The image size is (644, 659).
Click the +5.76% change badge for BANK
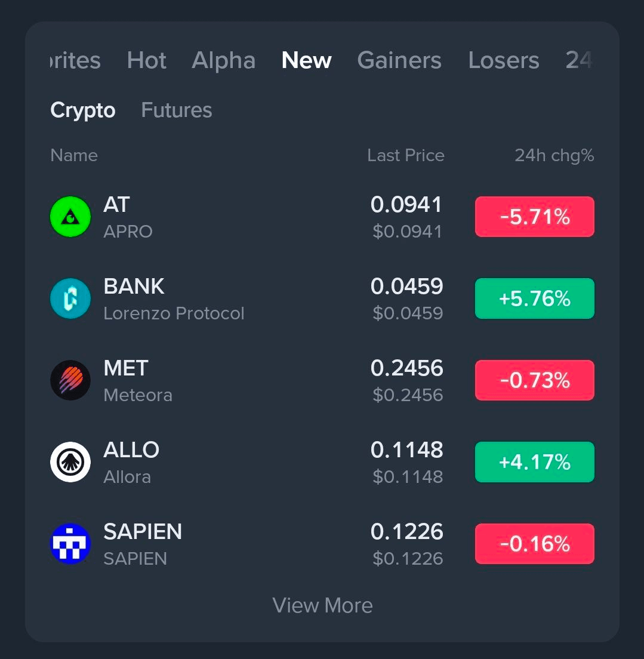click(534, 298)
